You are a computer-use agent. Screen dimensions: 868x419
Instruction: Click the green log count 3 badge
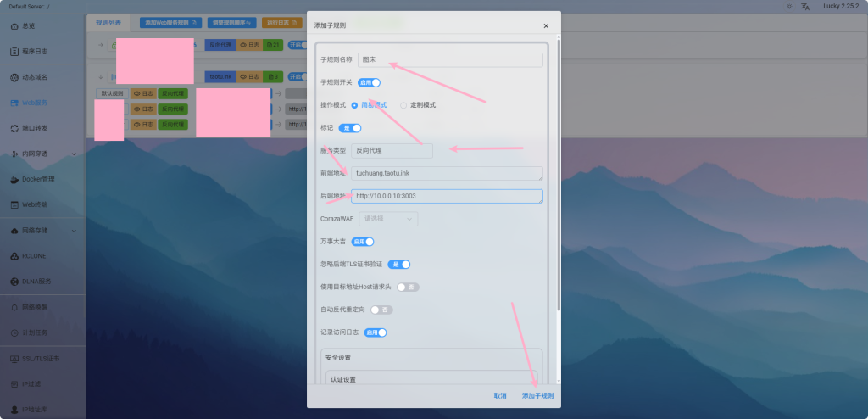tap(272, 76)
